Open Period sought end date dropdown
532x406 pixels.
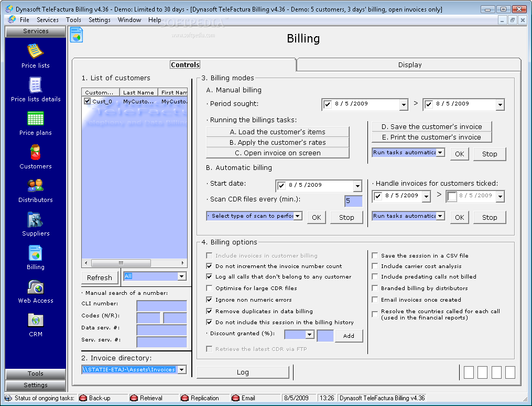pyautogui.click(x=500, y=105)
